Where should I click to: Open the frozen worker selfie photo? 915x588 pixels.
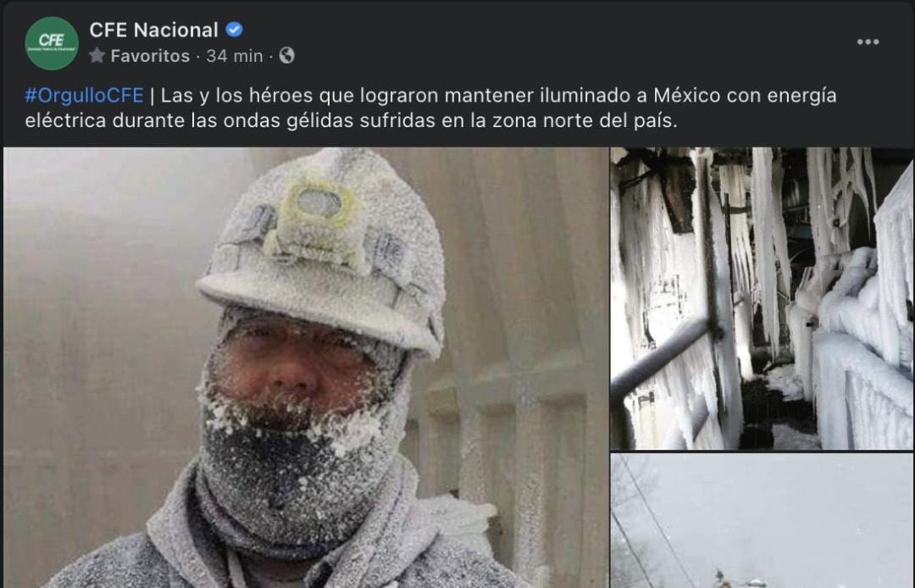point(305,368)
